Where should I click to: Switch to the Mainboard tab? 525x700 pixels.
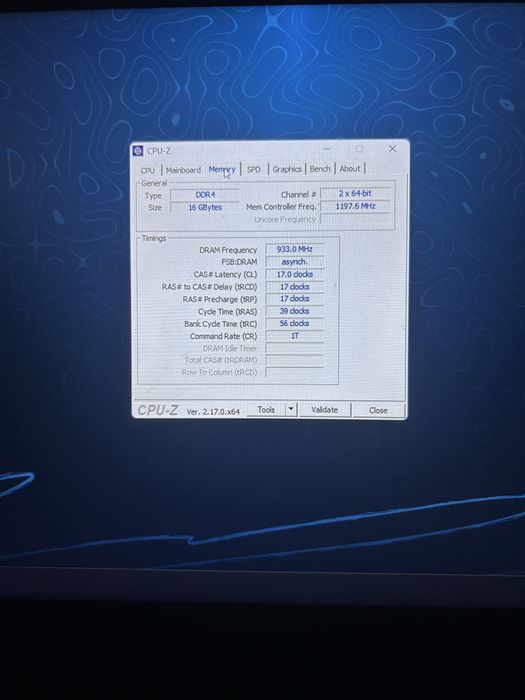pyautogui.click(x=183, y=170)
